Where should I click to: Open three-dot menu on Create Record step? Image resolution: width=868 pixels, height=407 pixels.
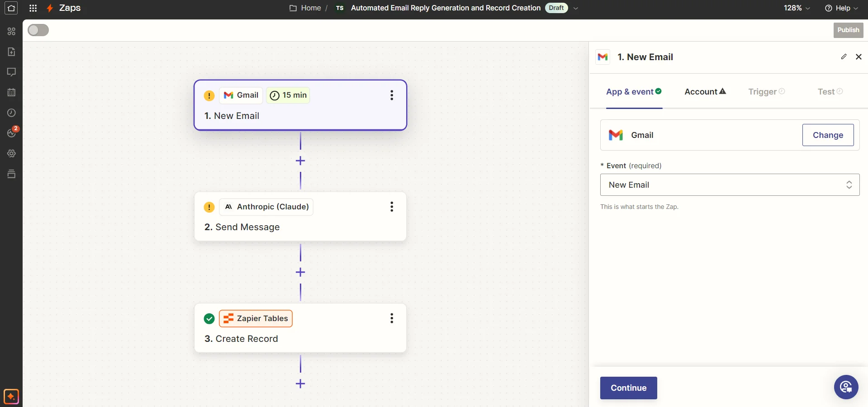(x=392, y=318)
